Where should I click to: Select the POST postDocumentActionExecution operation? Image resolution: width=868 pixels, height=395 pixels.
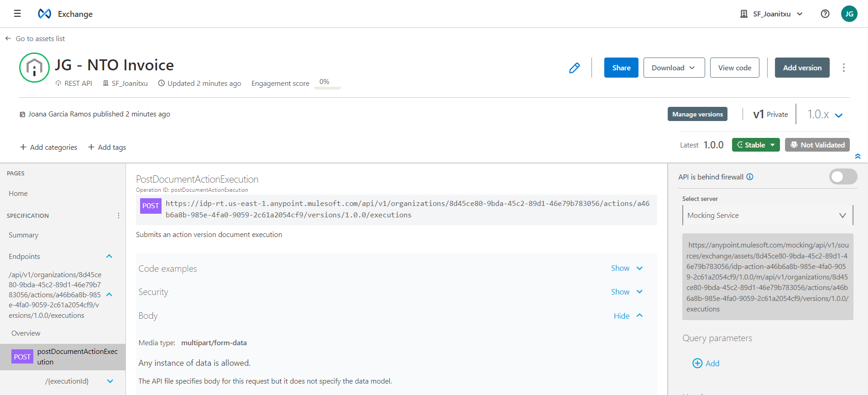(63, 357)
